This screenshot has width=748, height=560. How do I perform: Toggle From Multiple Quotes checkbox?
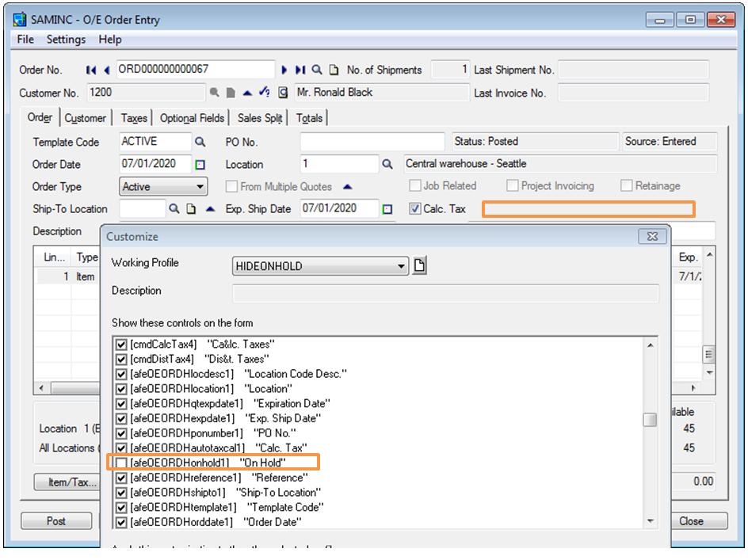tap(231, 186)
